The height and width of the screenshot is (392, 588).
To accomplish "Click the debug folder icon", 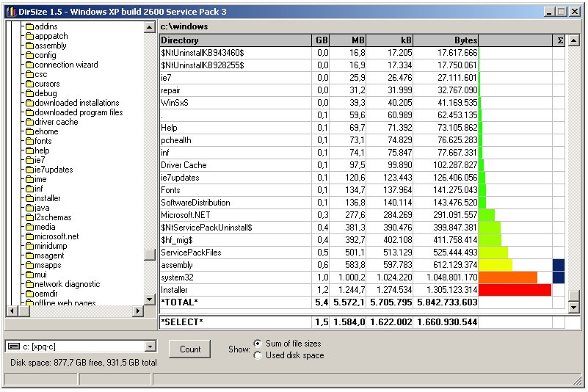I will pos(29,93).
